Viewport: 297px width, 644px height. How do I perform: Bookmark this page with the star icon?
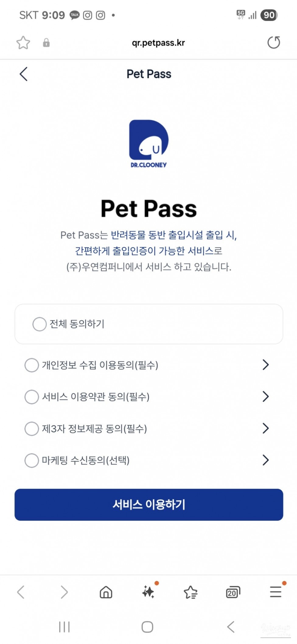pos(23,43)
